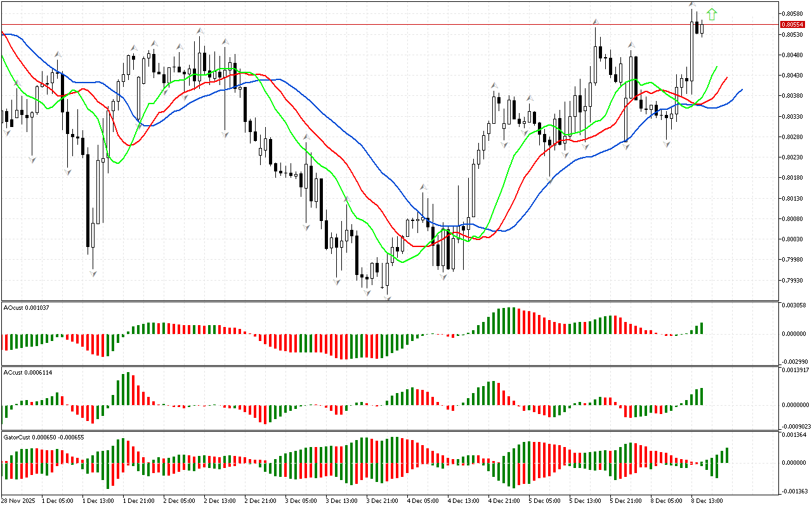Click the red Alligator line's right end
This screenshot has height=508, width=812.
coord(727,77)
